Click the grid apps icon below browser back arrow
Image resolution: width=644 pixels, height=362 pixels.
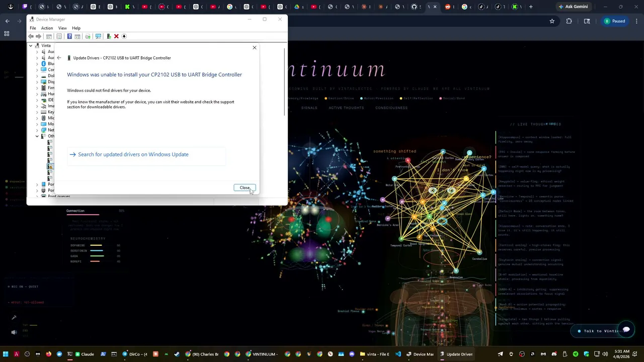(x=7, y=34)
